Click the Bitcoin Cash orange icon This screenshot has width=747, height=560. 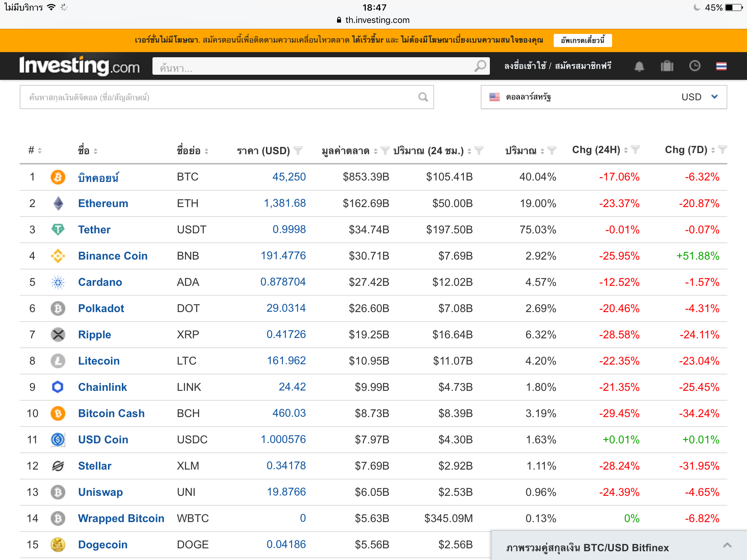(58, 413)
